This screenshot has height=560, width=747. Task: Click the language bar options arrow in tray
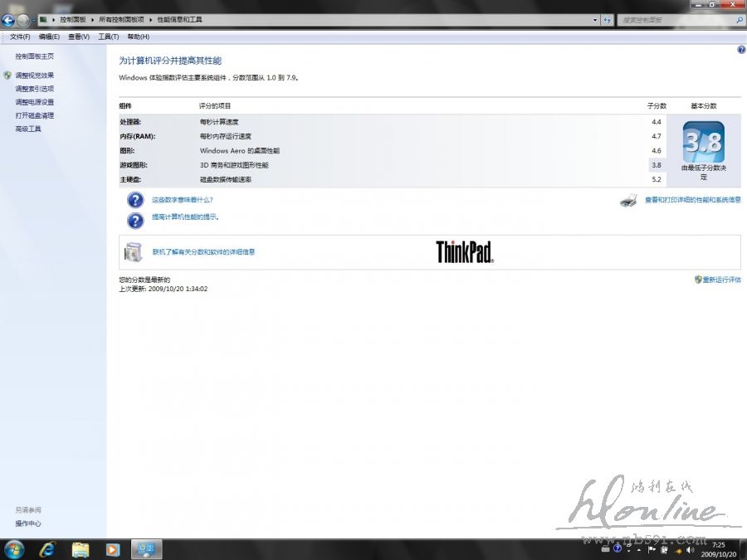[629, 551]
